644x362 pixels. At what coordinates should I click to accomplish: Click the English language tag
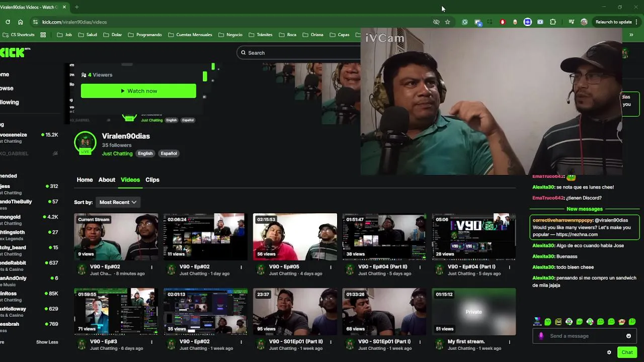coord(145,154)
